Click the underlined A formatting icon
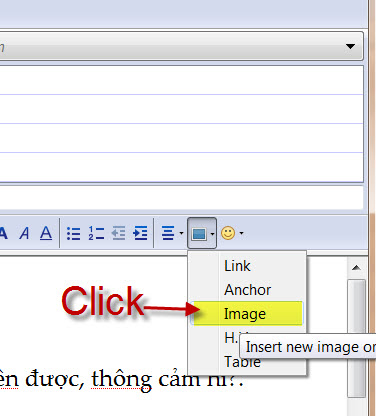Viewport: 376px width, 416px height. coord(46,233)
